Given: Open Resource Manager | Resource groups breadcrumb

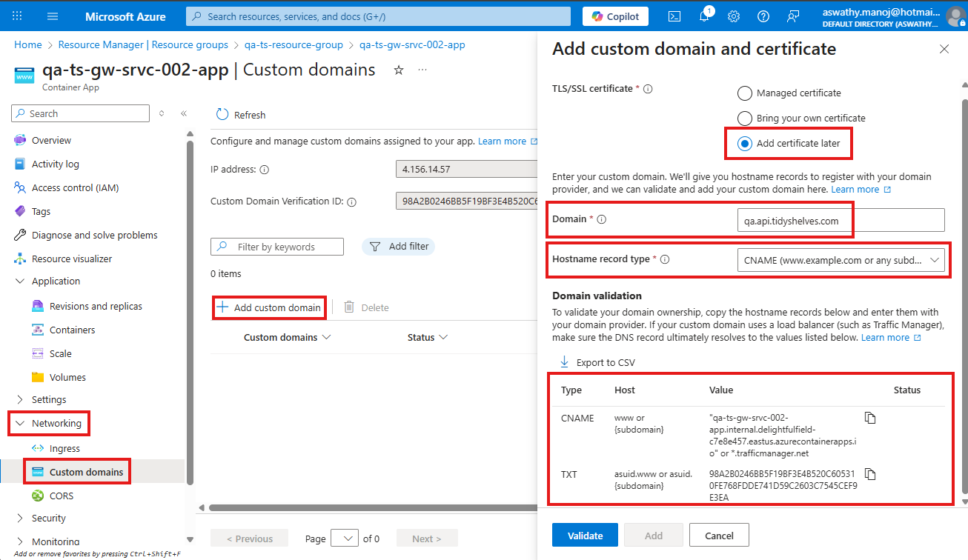Looking at the screenshot, I should point(143,45).
